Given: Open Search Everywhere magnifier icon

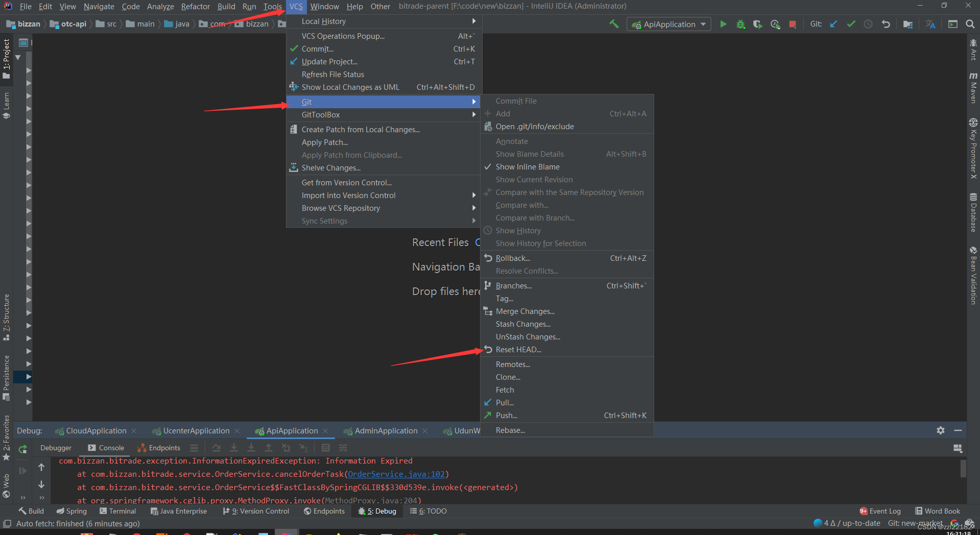Looking at the screenshot, I should [x=970, y=24].
